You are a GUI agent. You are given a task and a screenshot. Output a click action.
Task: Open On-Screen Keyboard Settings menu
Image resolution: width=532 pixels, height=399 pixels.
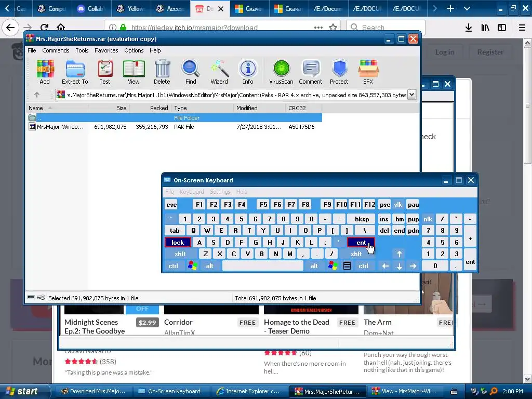220,192
